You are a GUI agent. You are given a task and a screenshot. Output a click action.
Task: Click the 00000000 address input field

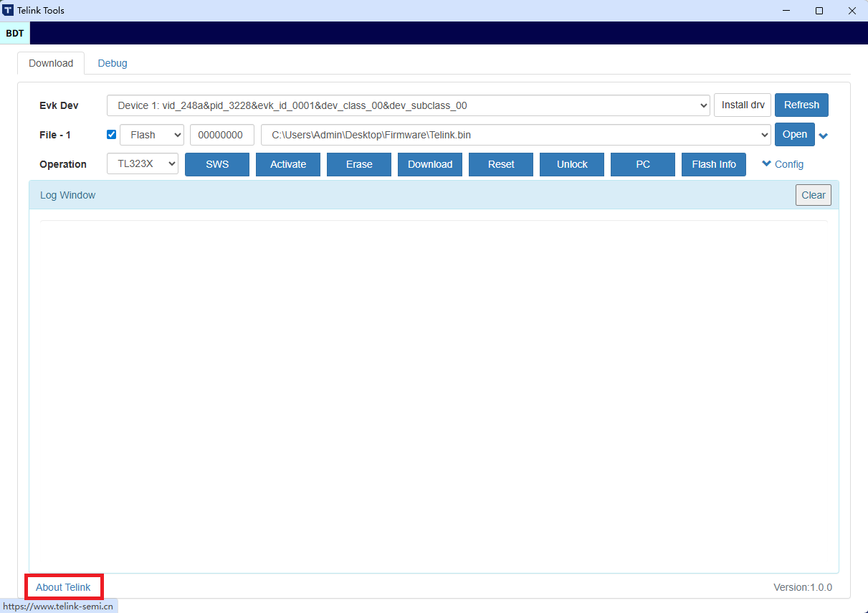221,135
